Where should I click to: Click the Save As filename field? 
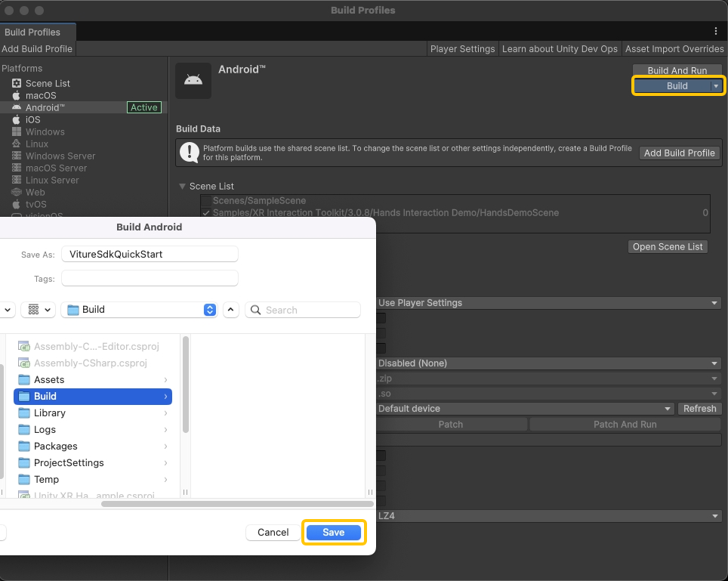pyautogui.click(x=150, y=255)
